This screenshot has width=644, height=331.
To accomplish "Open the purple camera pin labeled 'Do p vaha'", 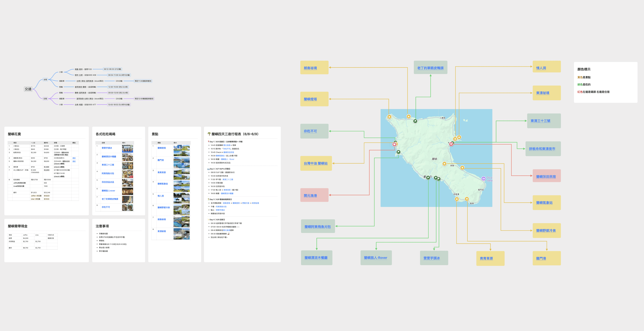I will point(484,179).
